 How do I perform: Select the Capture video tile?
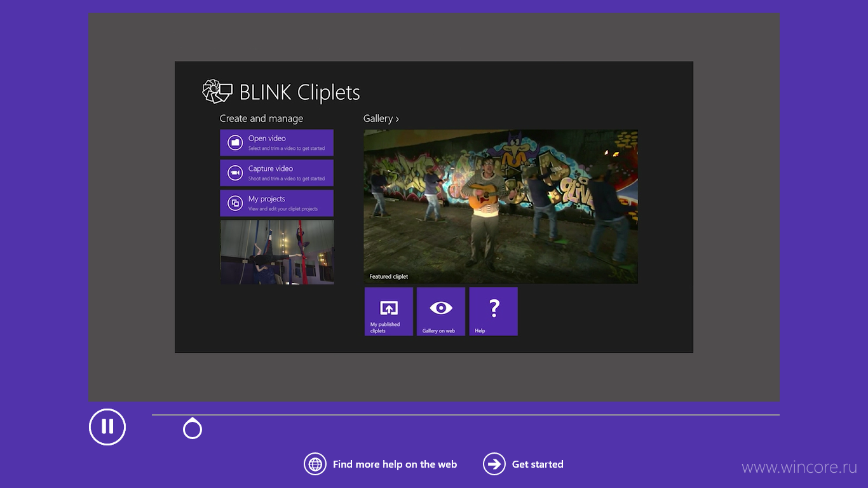[277, 173]
